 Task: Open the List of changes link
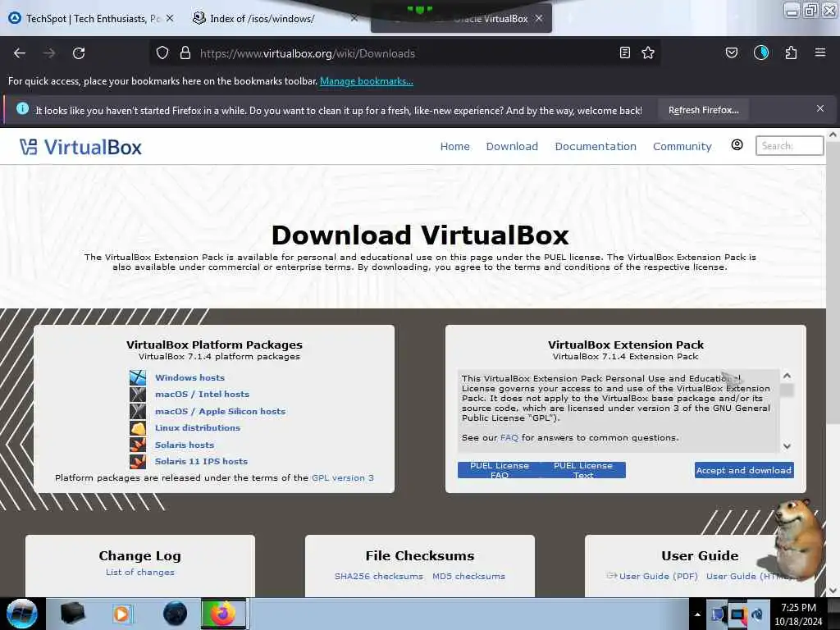tap(139, 572)
